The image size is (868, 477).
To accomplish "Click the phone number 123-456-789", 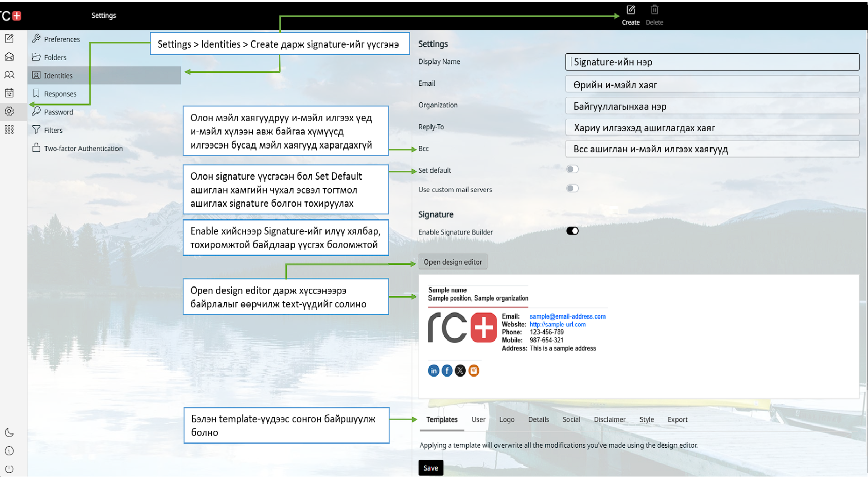I will click(x=547, y=332).
